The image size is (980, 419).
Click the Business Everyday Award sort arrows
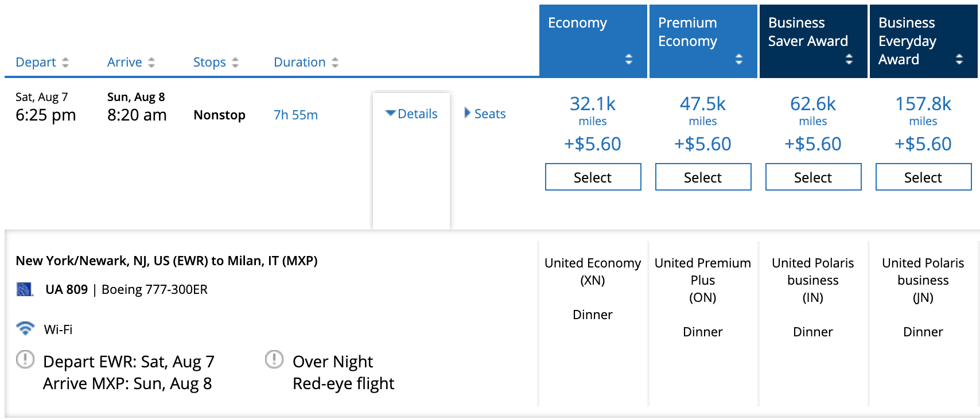coord(959,58)
